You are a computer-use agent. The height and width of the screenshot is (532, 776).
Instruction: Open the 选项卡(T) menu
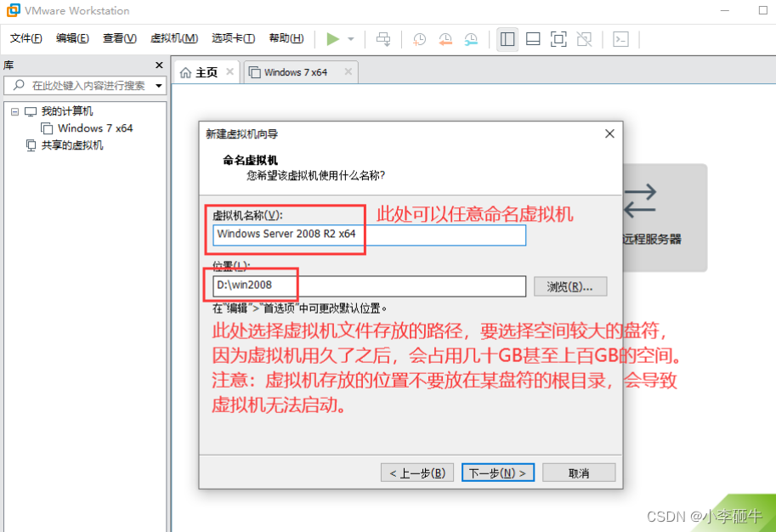(233, 38)
